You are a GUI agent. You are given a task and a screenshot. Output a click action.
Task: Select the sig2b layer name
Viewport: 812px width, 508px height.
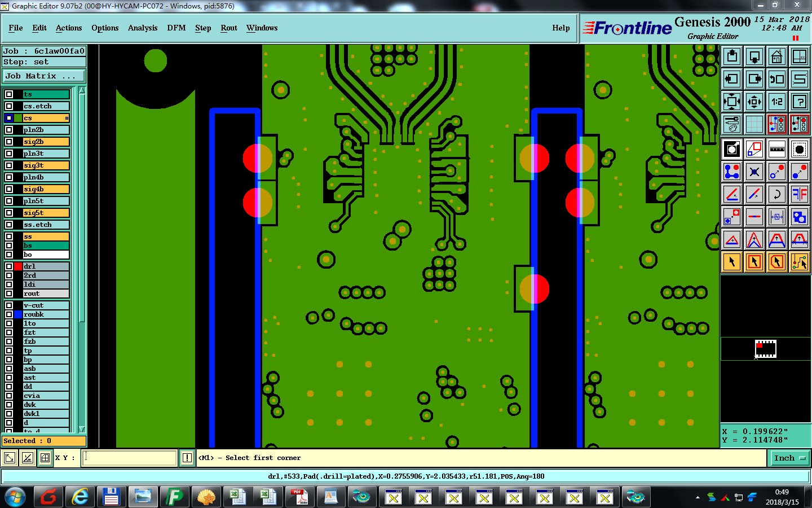pos(46,142)
